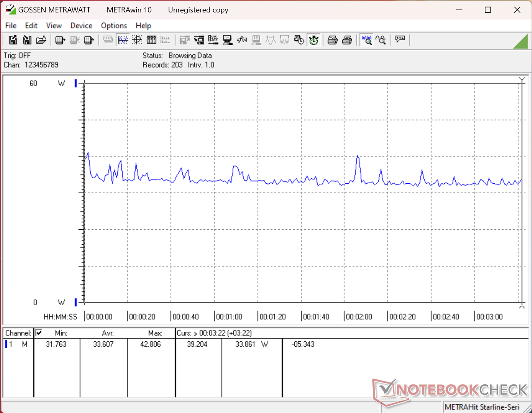Click the read data from device icon
This screenshot has width=532, height=413.
pyautogui.click(x=60, y=40)
